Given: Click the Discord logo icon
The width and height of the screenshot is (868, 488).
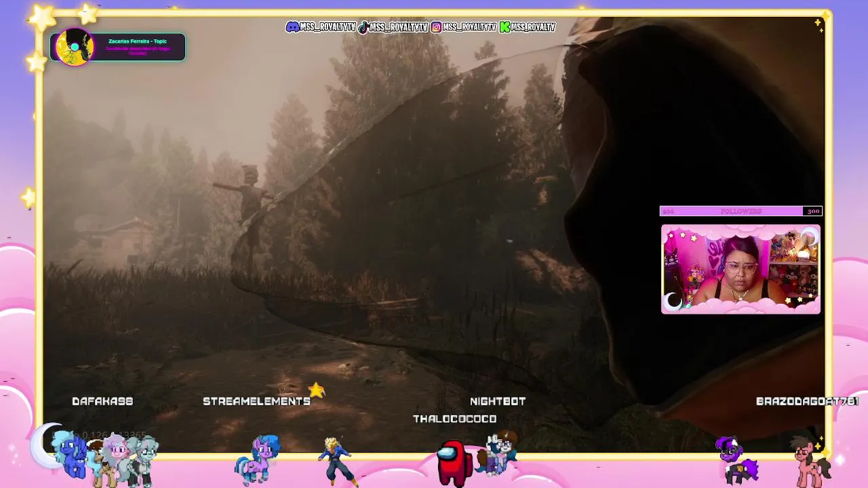Looking at the screenshot, I should 292,27.
